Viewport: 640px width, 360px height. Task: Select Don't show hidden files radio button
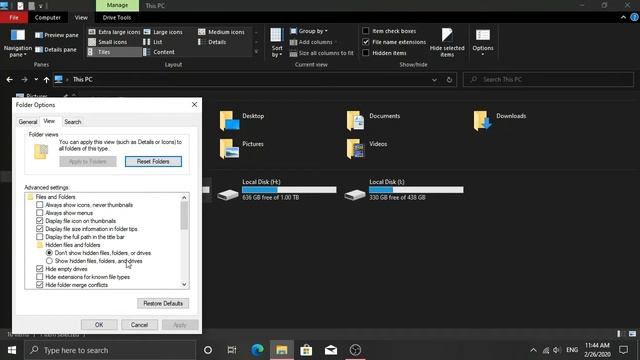[49, 253]
